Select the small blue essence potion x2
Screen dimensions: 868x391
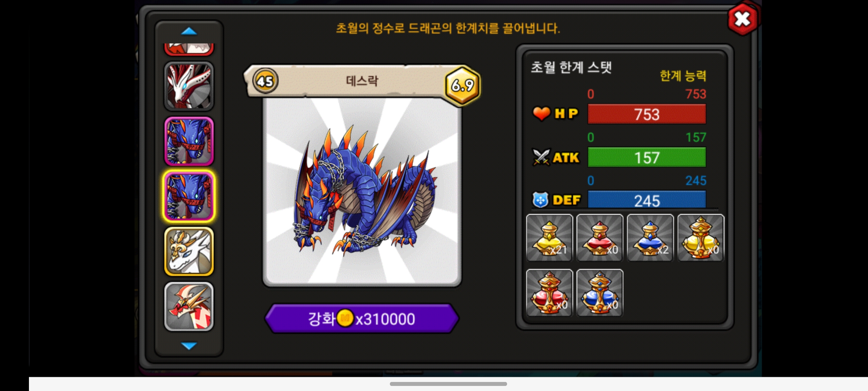650,237
